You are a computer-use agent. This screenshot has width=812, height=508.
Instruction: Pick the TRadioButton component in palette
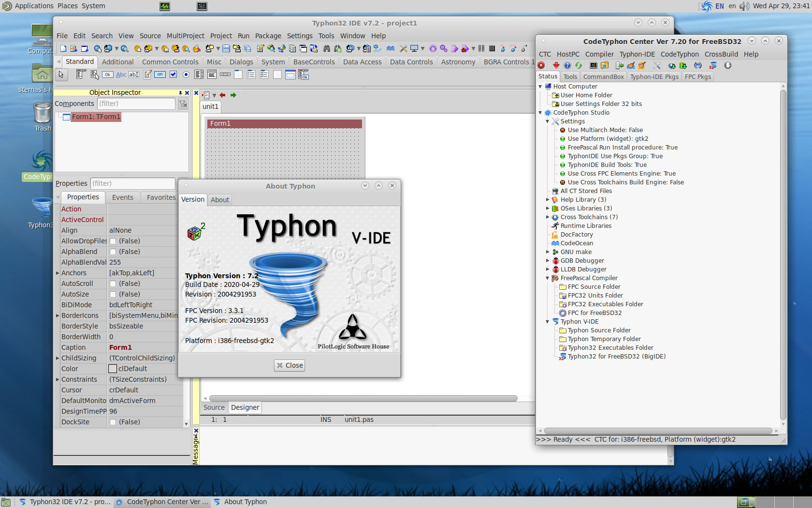186,75
